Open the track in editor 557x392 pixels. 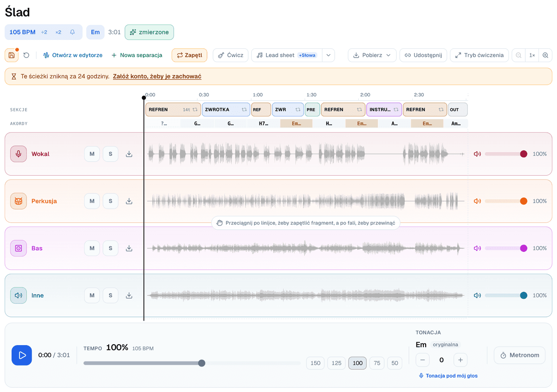[x=73, y=55]
